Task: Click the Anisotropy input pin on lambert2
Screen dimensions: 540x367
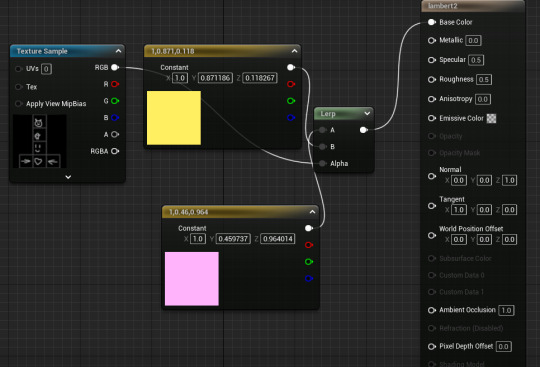Action: tap(432, 99)
